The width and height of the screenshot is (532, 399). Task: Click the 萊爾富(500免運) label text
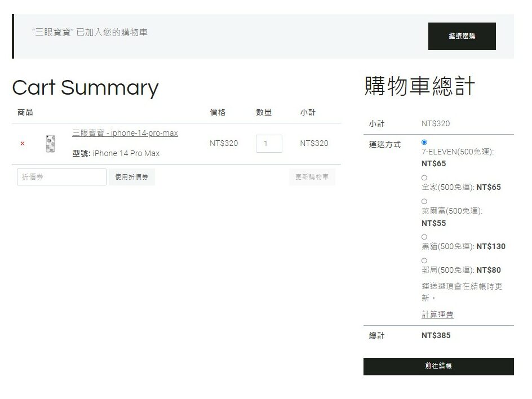[451, 211]
